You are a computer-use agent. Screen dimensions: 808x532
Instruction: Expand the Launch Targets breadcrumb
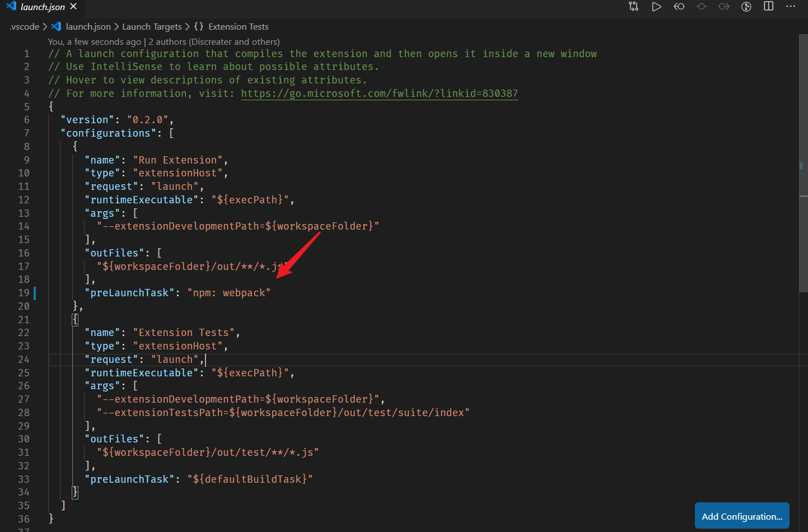pyautogui.click(x=152, y=26)
